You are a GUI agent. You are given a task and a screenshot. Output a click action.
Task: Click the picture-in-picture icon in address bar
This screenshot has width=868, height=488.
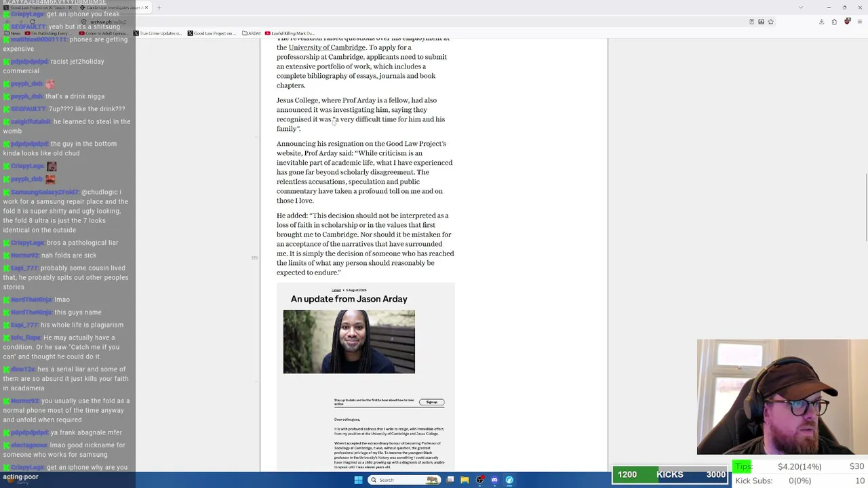point(761,22)
